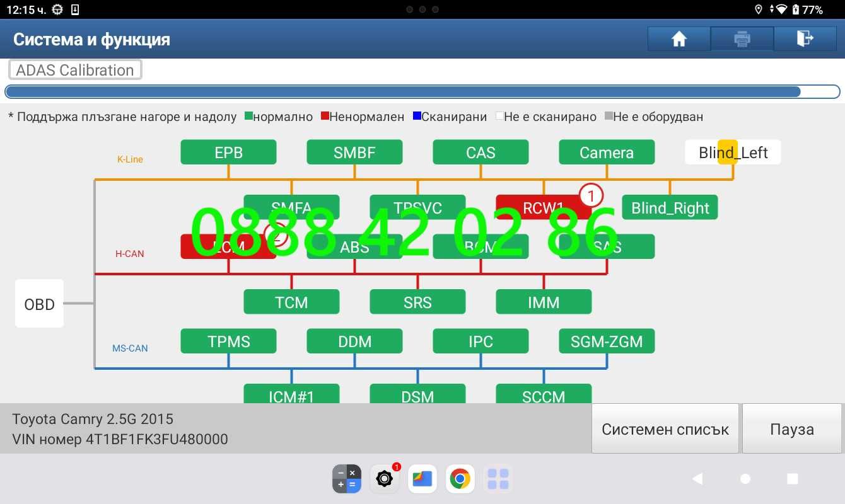Viewport: 845px width, 504px height.
Task: Launch Chrome browser from dock
Action: click(x=460, y=479)
